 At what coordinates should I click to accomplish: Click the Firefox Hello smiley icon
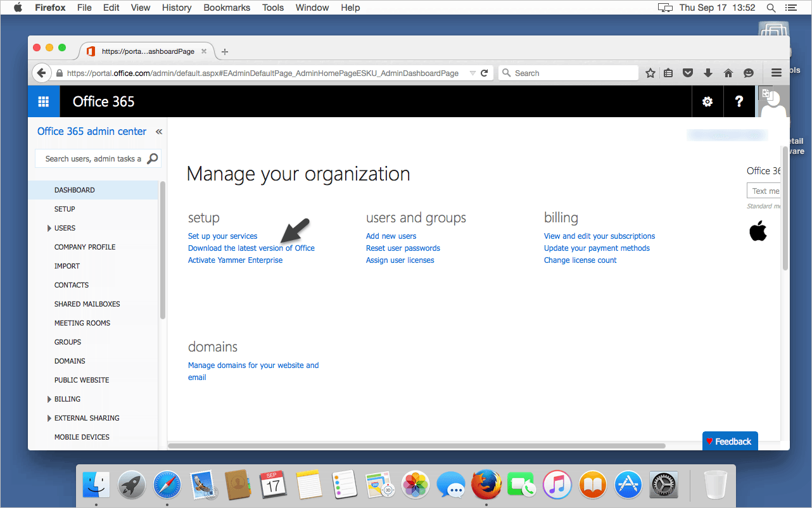[749, 73]
